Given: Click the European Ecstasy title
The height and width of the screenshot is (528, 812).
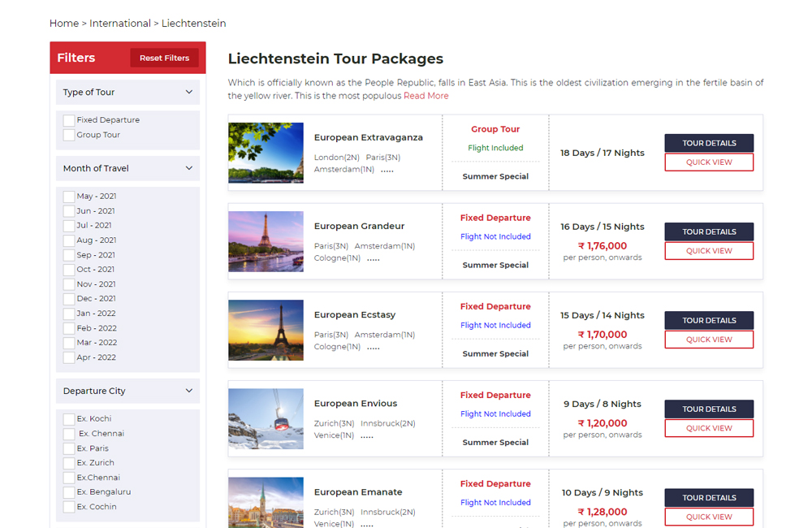Looking at the screenshot, I should pyautogui.click(x=354, y=314).
